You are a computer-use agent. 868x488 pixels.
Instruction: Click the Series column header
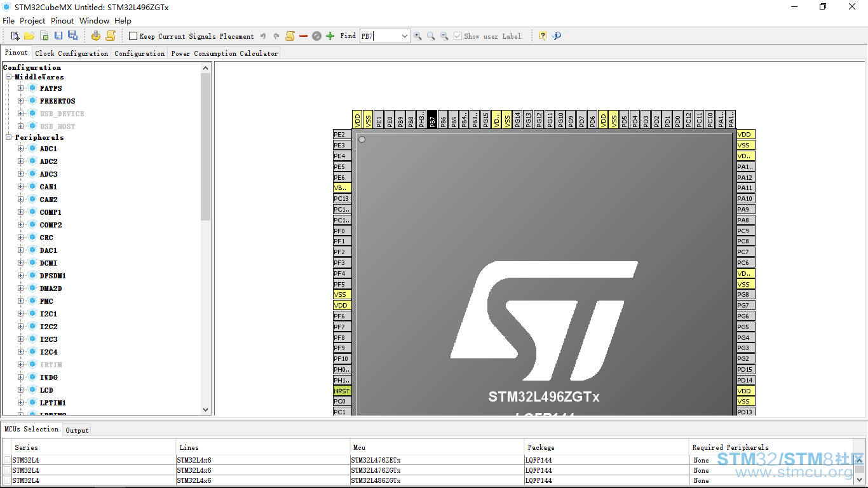tap(93, 447)
